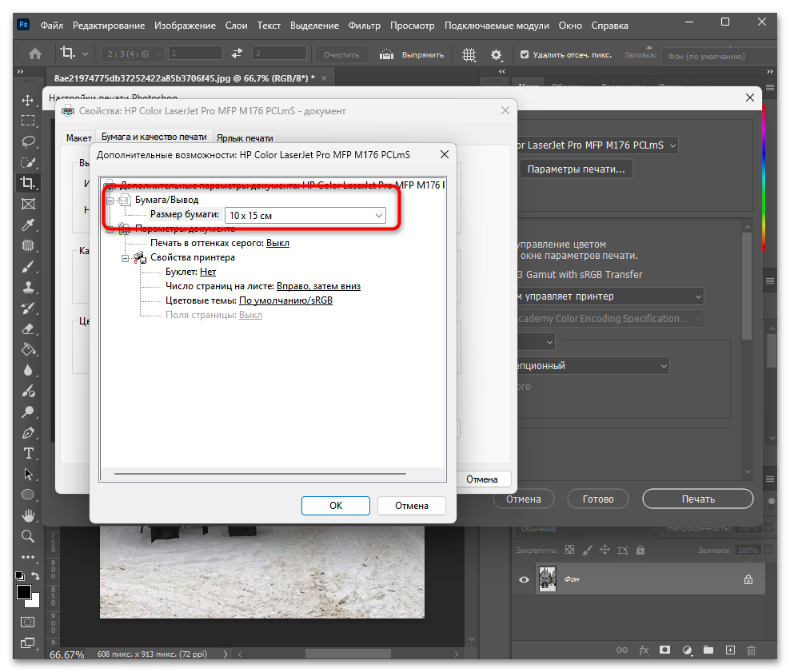Viewport: 790px width, 672px height.
Task: Click default colors black-white mini icon
Action: [20, 575]
